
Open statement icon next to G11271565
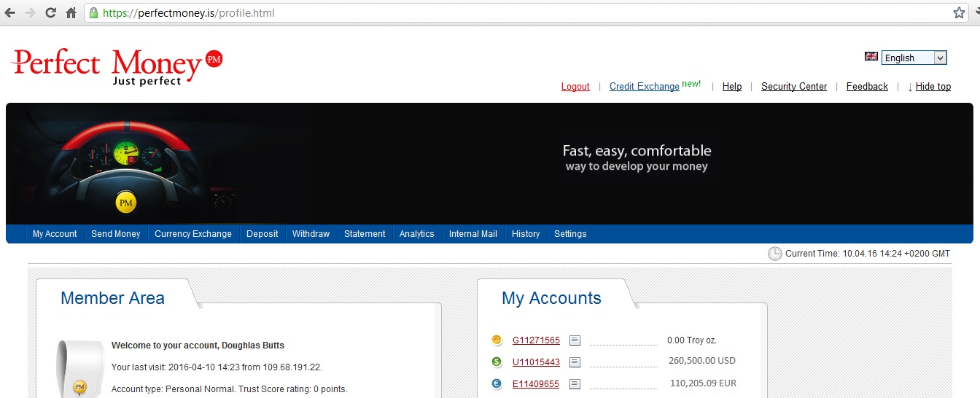(575, 340)
